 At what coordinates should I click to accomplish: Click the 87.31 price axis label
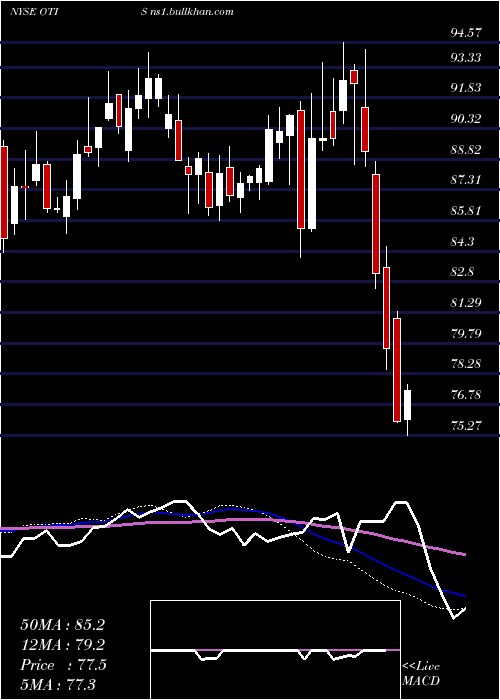click(x=467, y=180)
